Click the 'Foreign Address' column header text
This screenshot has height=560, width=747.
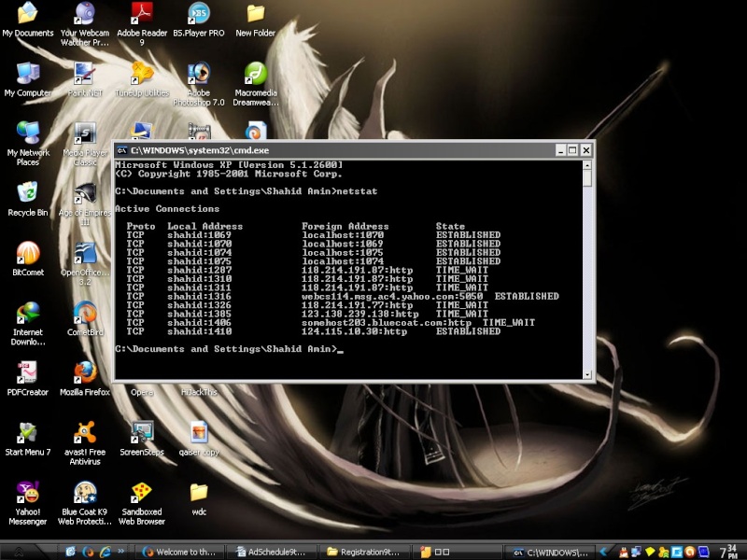pos(345,226)
